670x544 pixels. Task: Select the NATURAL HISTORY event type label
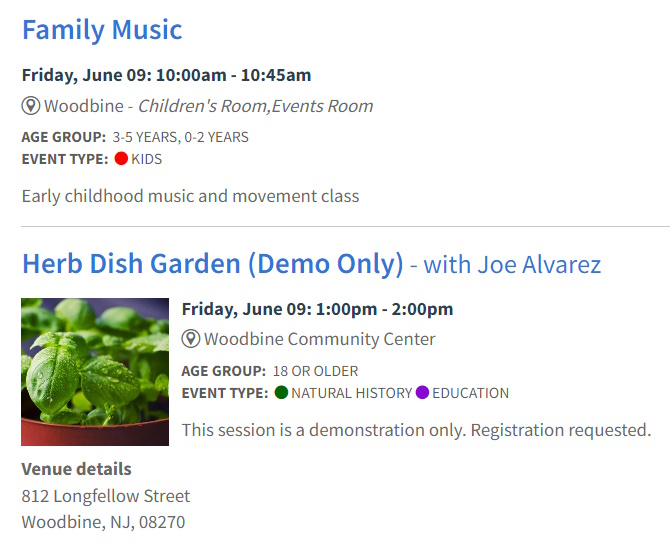351,394
